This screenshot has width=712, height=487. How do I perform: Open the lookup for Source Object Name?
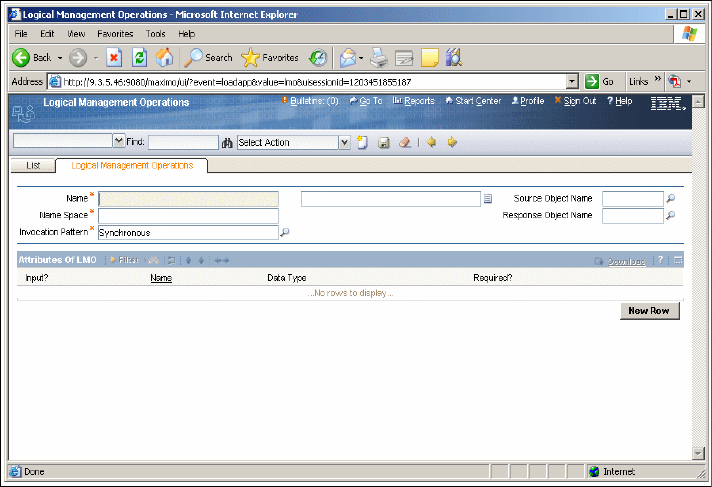coord(670,198)
